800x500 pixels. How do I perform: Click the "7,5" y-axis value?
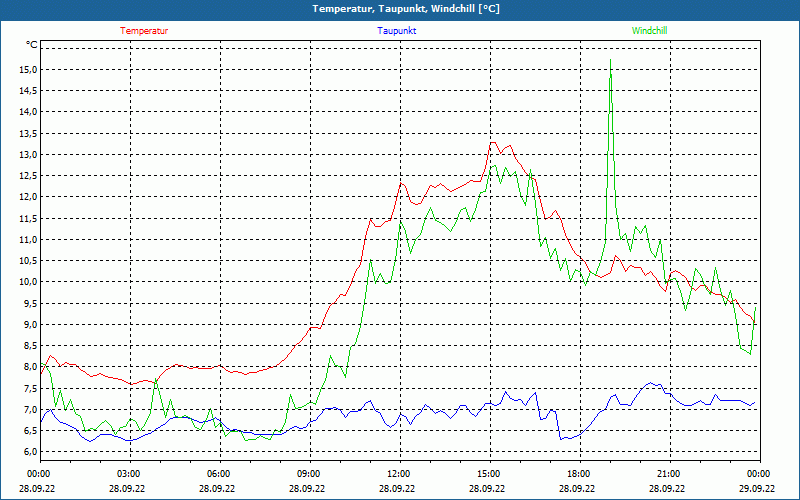coord(31,388)
